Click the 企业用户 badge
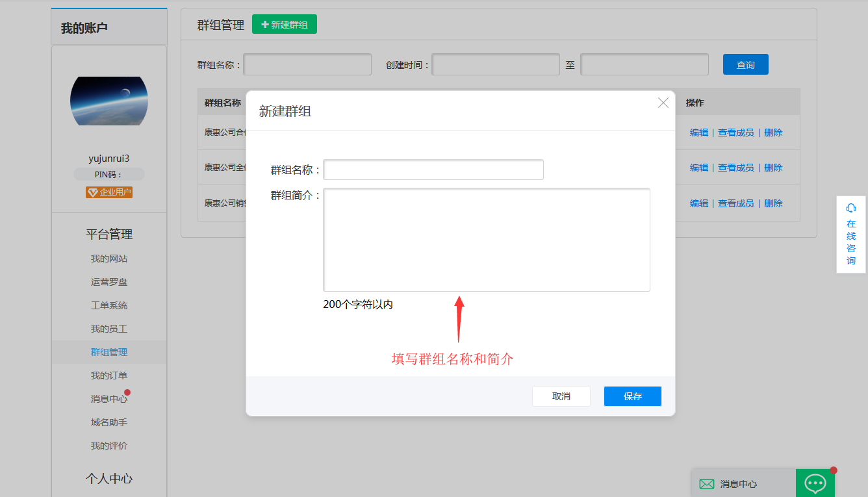868x497 pixels. click(109, 192)
